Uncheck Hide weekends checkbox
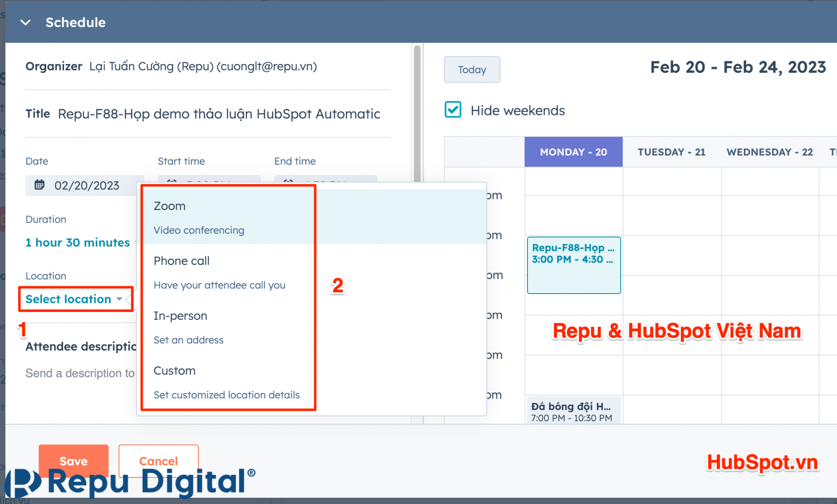 point(453,110)
